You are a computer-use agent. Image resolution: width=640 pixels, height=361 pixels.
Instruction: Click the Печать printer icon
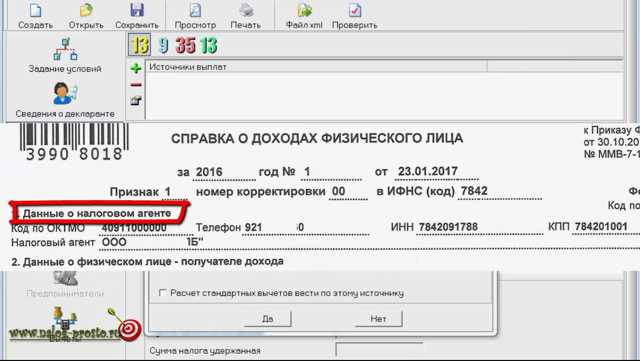pos(246,10)
